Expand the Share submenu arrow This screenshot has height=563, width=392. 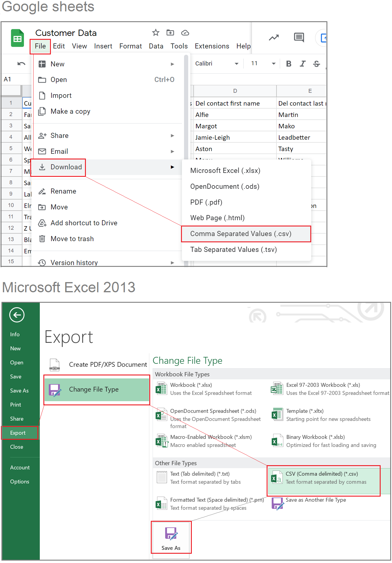tap(172, 136)
